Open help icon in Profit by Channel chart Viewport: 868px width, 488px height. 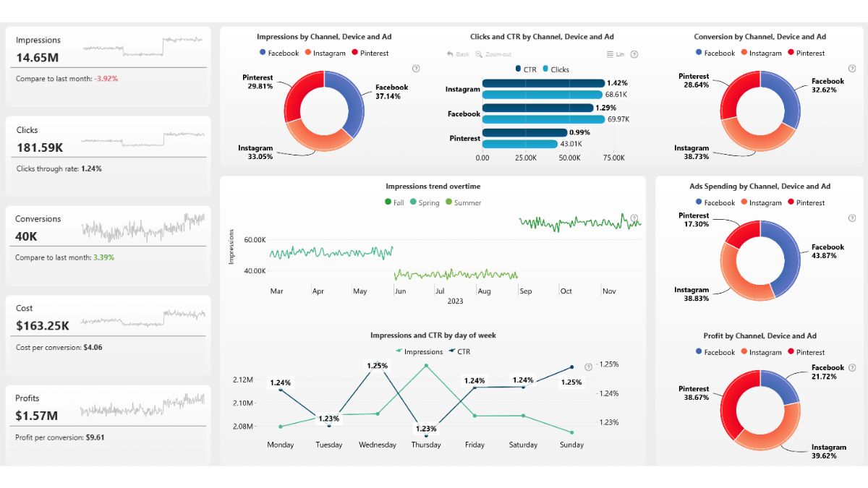click(851, 368)
